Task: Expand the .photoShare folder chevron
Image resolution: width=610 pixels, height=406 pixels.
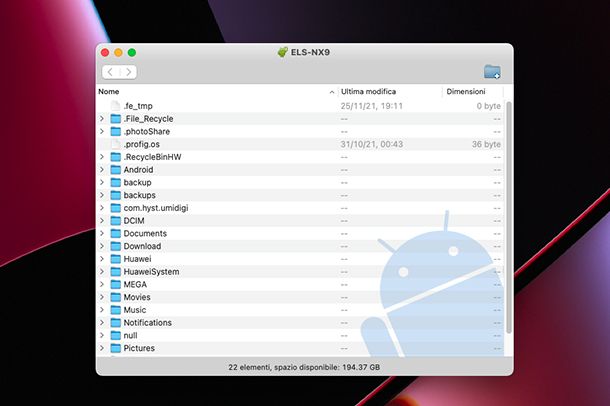Action: point(102,131)
